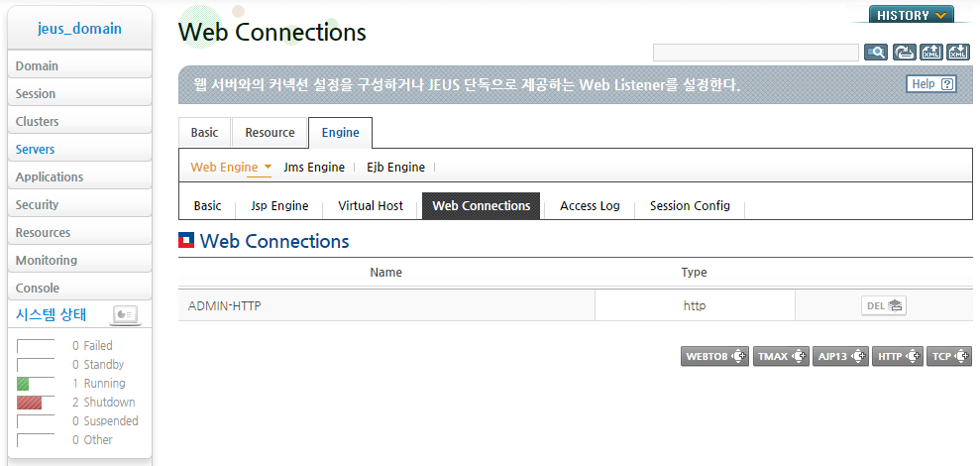Open the Basic sub-tab under Web Engine

(x=207, y=206)
